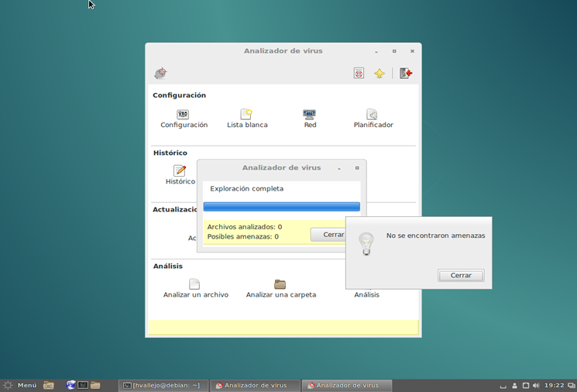Screen dimensions: 577x392
Task: Switch to the hvallejo@debian terminal window
Action: coord(163,385)
